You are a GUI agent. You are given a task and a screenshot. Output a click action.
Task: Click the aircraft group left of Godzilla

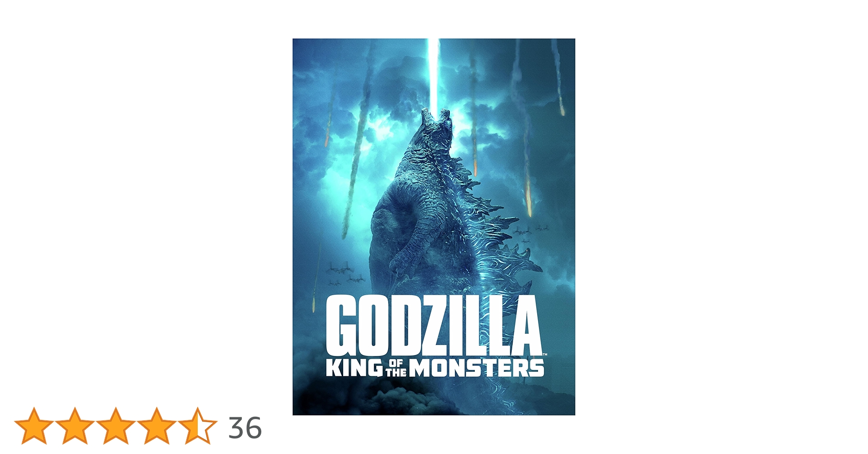point(345,274)
